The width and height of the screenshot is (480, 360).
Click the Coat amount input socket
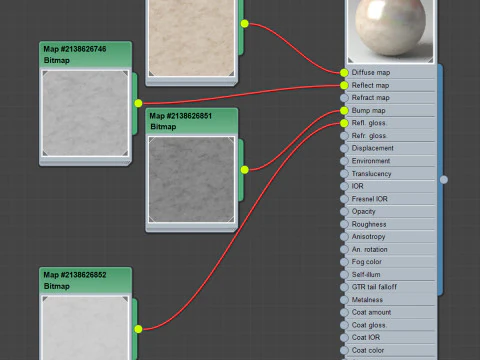point(344,312)
